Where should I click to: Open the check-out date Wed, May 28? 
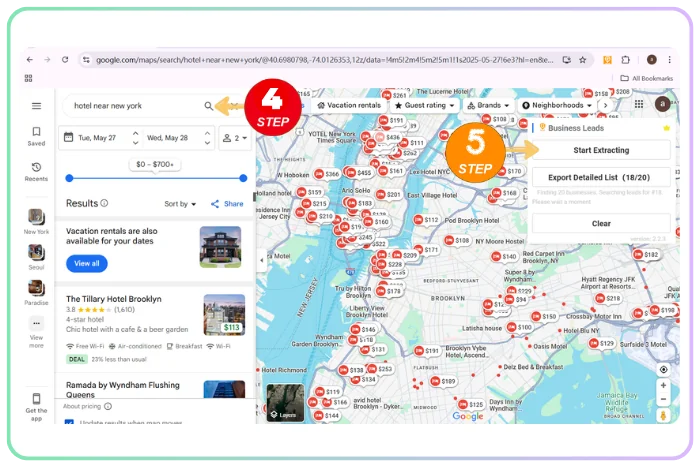click(x=168, y=138)
